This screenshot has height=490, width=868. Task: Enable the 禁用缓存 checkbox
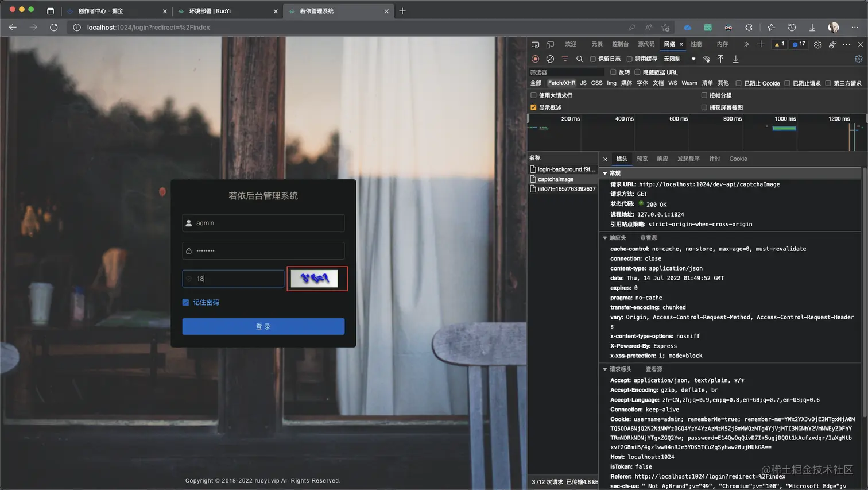click(629, 59)
